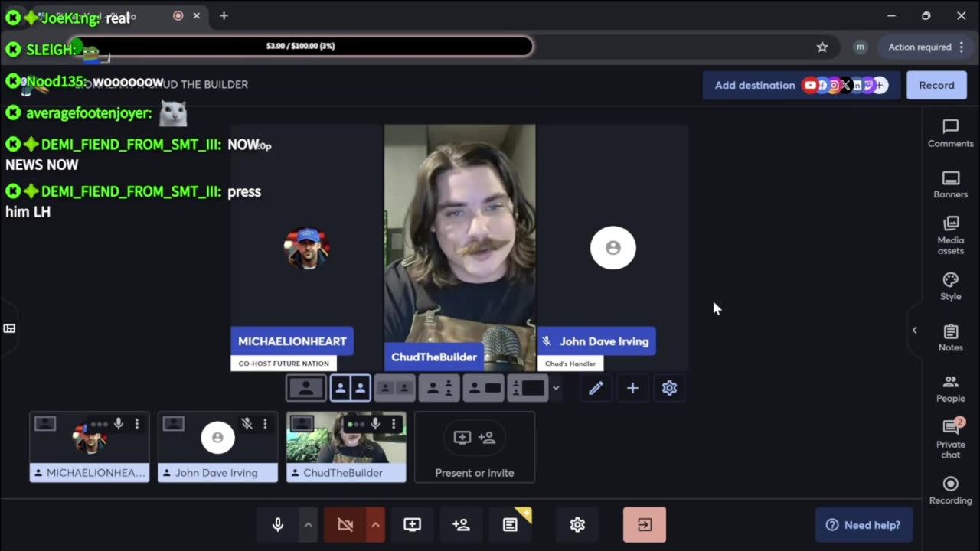The height and width of the screenshot is (551, 980).
Task: Close the current browser tab
Action: point(197,15)
